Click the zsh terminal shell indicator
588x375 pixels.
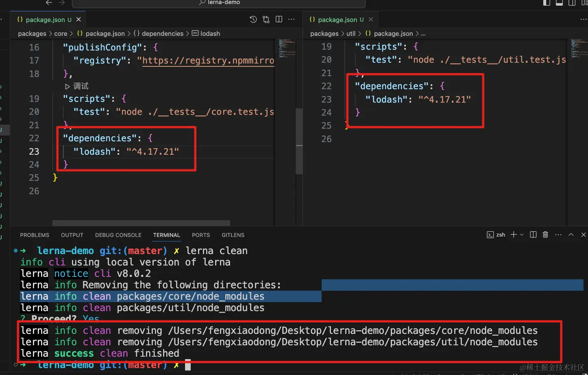pos(496,235)
